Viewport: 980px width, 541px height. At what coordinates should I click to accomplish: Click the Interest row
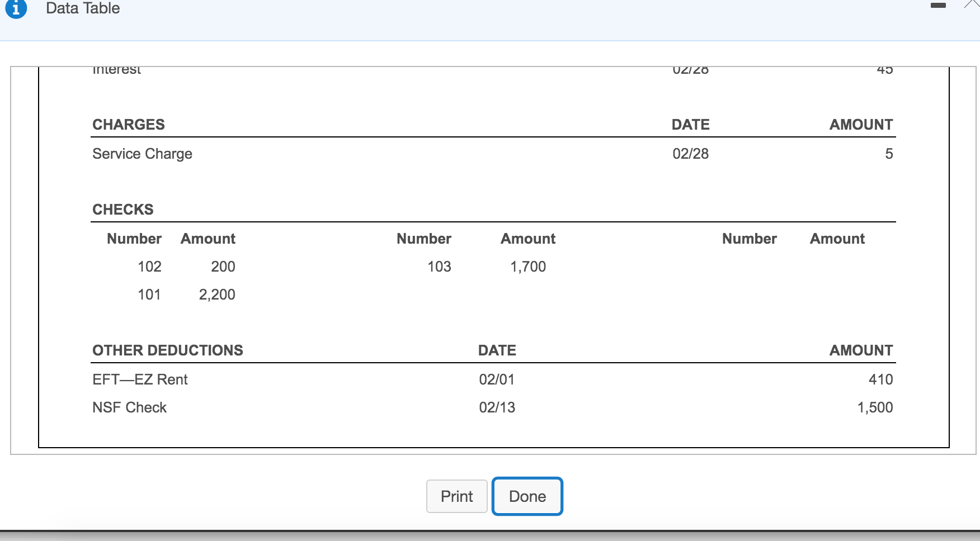coord(116,68)
